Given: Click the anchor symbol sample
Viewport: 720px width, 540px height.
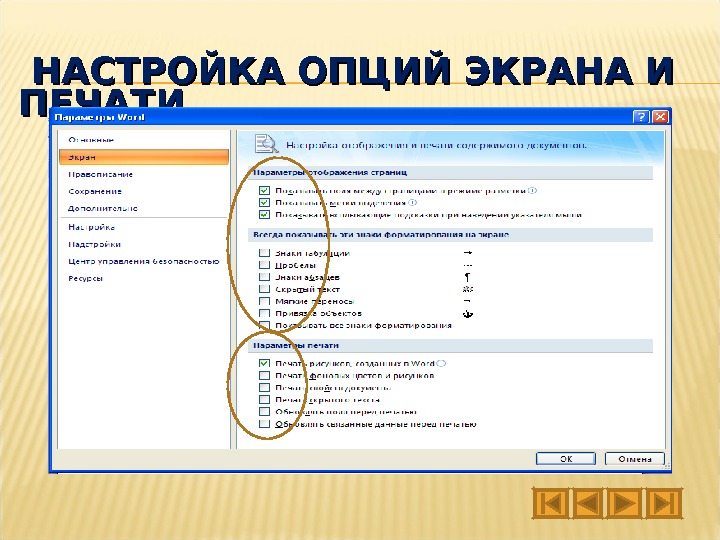Looking at the screenshot, I should click(x=468, y=314).
